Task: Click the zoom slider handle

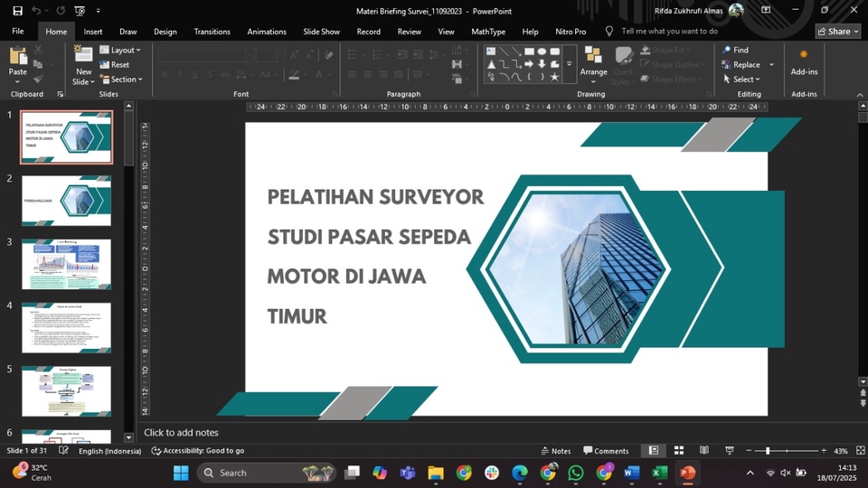Action: [768, 450]
